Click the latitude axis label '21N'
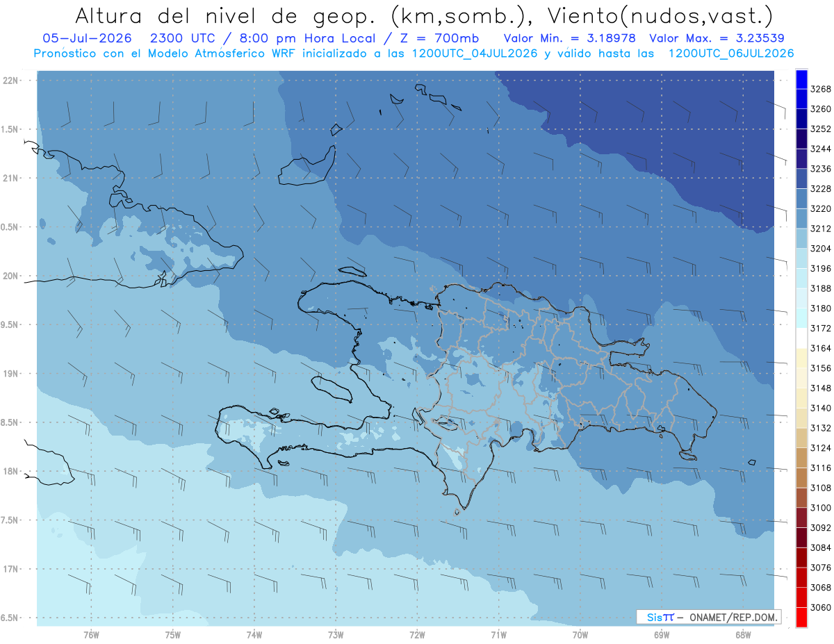 [x=11, y=179]
